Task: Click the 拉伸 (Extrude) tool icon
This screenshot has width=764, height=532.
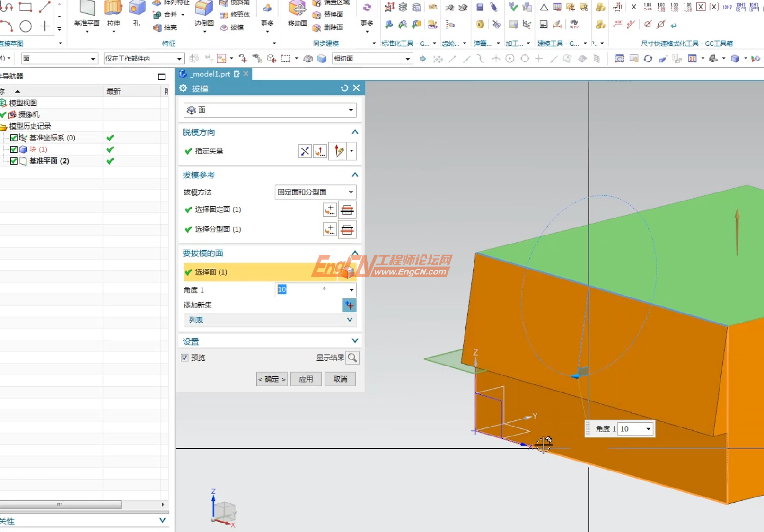Action: click(x=113, y=9)
